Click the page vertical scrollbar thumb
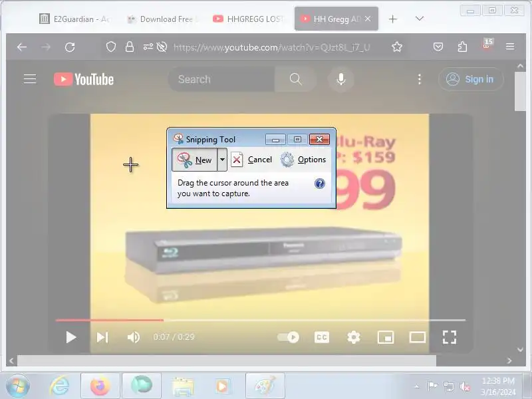The height and width of the screenshot is (399, 532). (x=520, y=92)
